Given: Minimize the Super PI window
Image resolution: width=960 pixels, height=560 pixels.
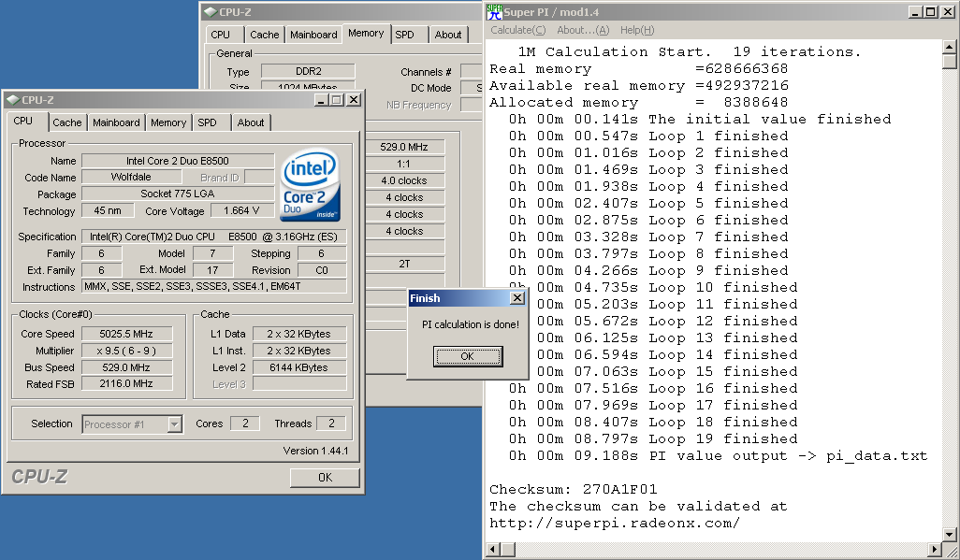Looking at the screenshot, I should [x=916, y=11].
